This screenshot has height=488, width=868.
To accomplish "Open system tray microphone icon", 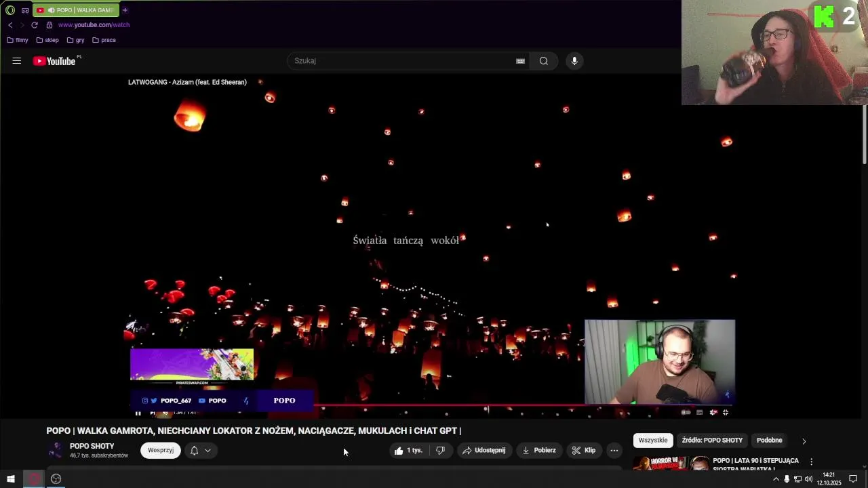I will click(x=787, y=479).
